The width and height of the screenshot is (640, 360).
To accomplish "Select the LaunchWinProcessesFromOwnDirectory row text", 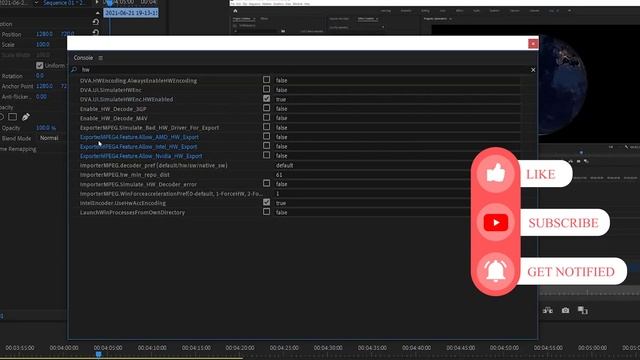I will coord(132,212).
